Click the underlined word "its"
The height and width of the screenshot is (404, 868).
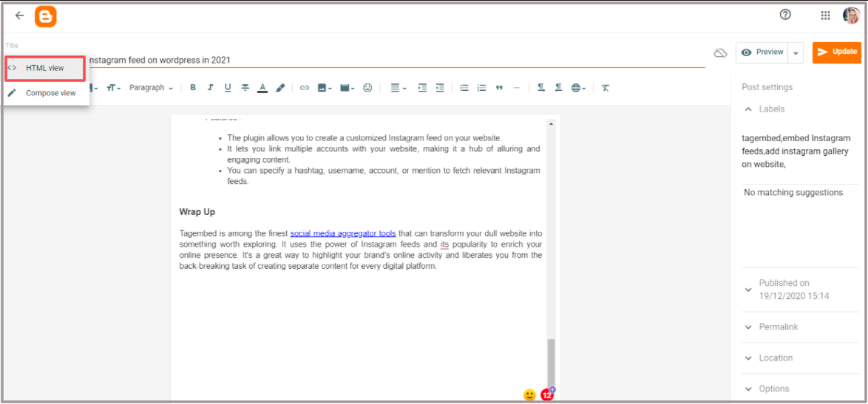[444, 244]
